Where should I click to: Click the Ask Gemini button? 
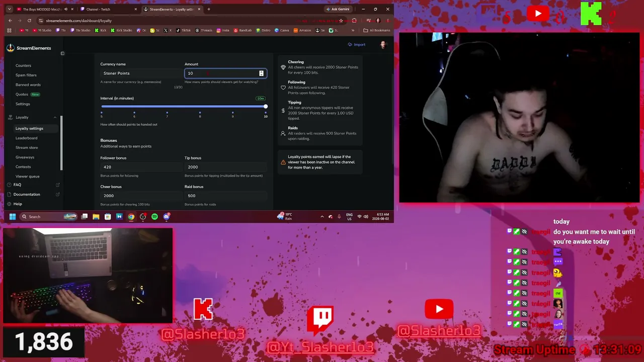(x=338, y=9)
